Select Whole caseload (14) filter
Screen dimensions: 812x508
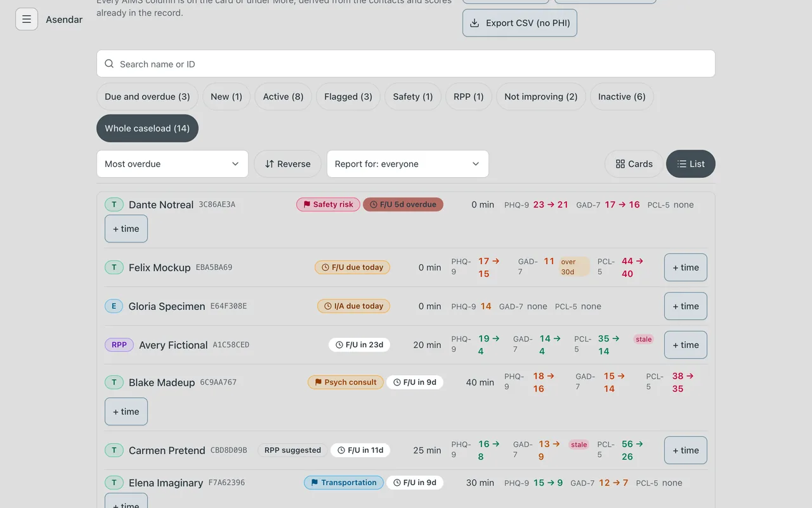pos(147,128)
